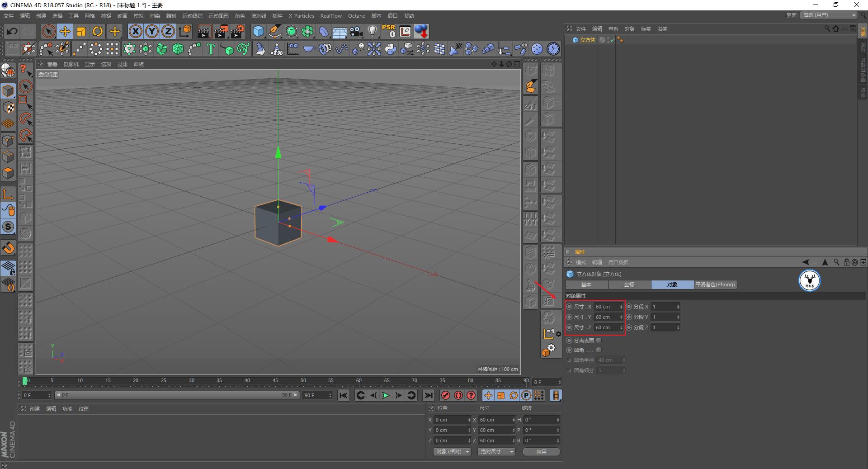Enable the 圆角 (Fillet) checkbox
This screenshot has width=868, height=469.
click(599, 350)
